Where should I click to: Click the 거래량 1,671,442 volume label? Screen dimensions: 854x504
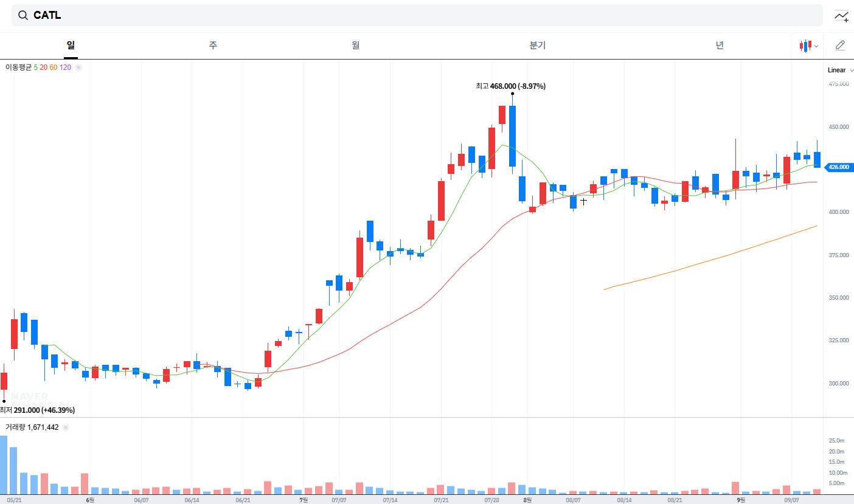pos(32,427)
